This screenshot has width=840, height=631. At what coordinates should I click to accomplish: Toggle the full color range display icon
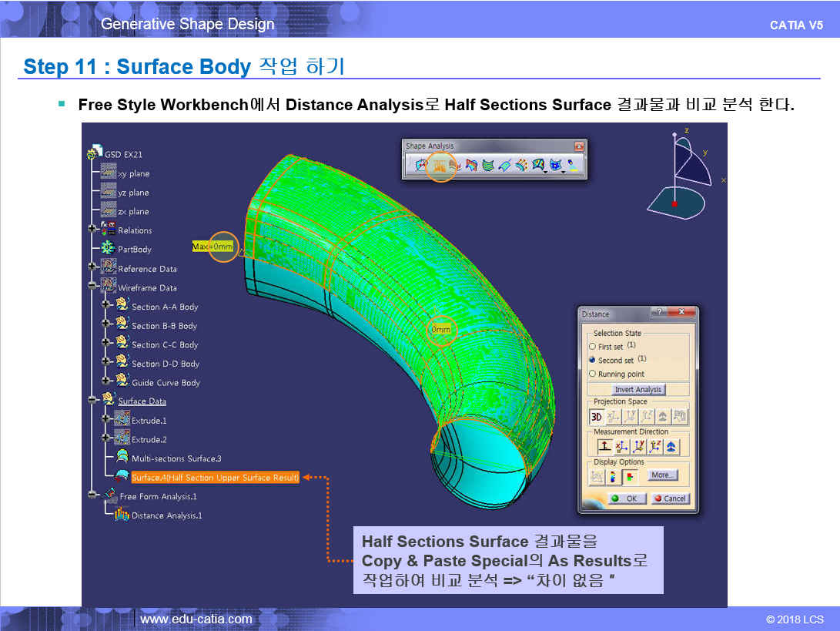(614, 477)
